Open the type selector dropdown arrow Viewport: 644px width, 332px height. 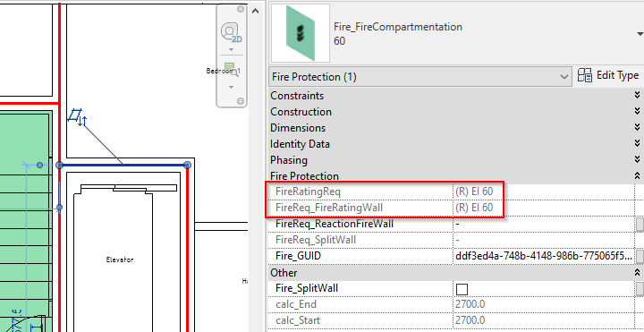click(x=640, y=34)
